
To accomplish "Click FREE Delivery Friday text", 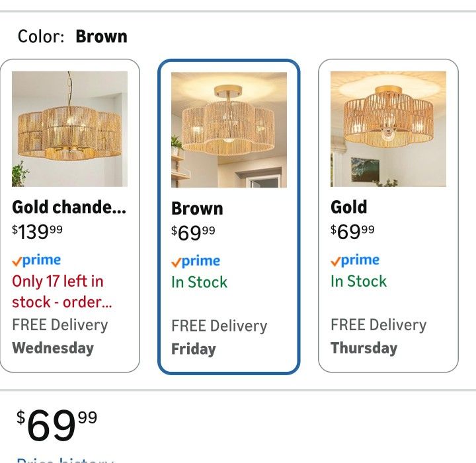I will (x=219, y=337).
